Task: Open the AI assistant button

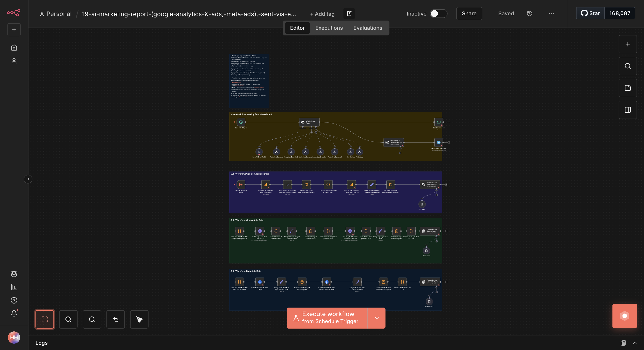Action: (x=624, y=316)
